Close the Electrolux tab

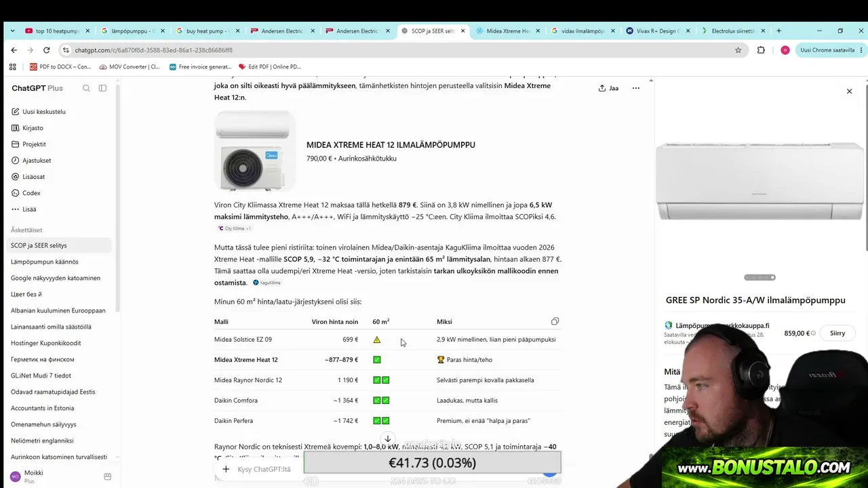point(763,30)
